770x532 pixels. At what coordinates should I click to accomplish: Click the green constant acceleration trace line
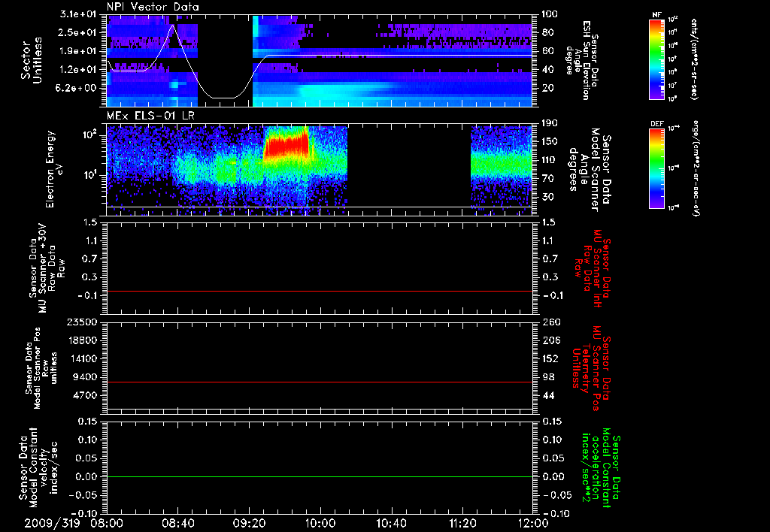click(319, 476)
